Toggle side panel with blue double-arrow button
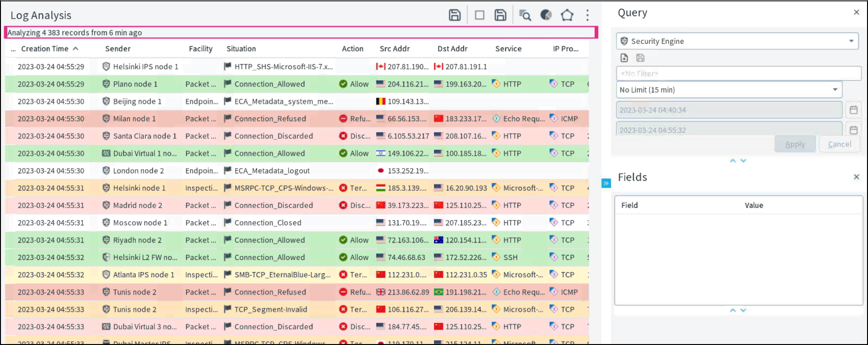Viewport: 868px width, 345px height. pos(606,183)
